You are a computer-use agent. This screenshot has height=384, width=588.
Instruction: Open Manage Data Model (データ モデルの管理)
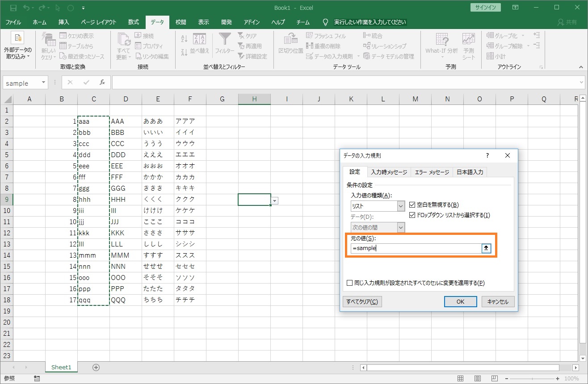click(x=389, y=56)
